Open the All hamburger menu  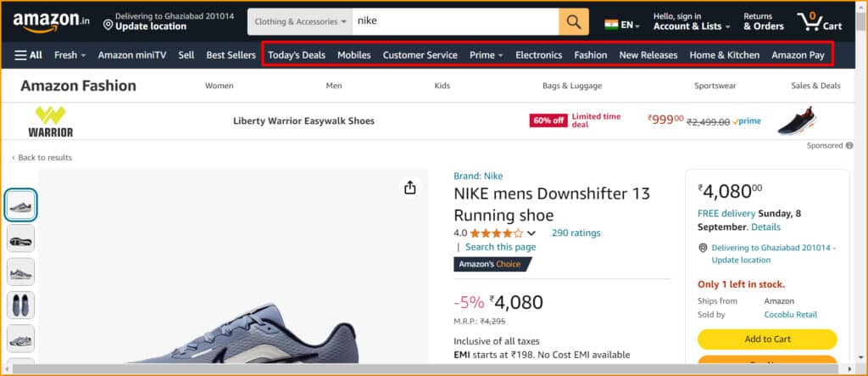[x=28, y=55]
